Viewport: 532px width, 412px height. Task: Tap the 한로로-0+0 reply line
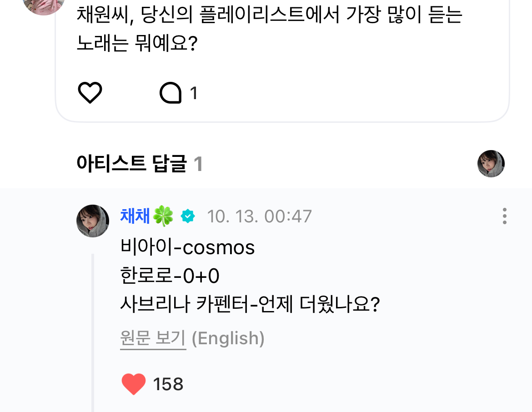point(170,276)
